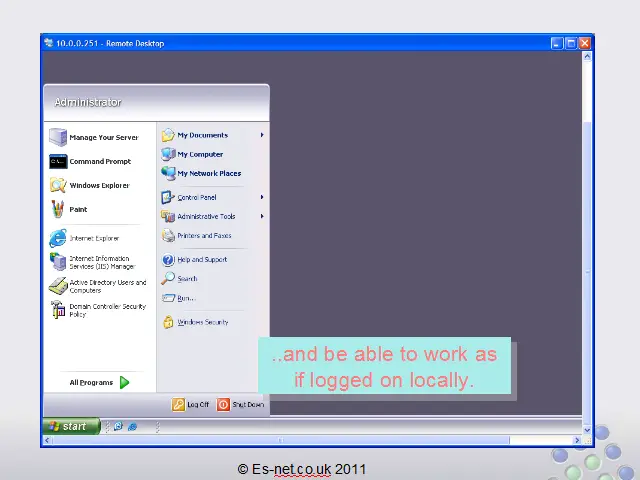Select Command Prompt menu entry text
The width and height of the screenshot is (640, 480).
pyautogui.click(x=100, y=161)
